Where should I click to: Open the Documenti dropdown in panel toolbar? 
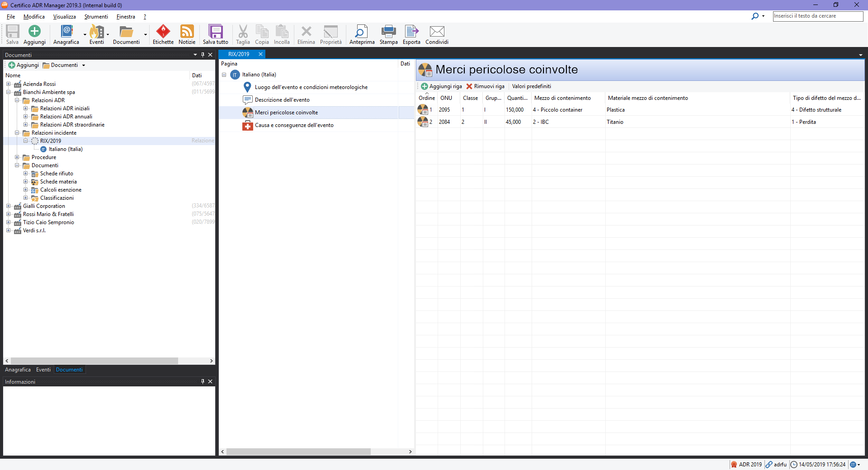[x=64, y=65]
